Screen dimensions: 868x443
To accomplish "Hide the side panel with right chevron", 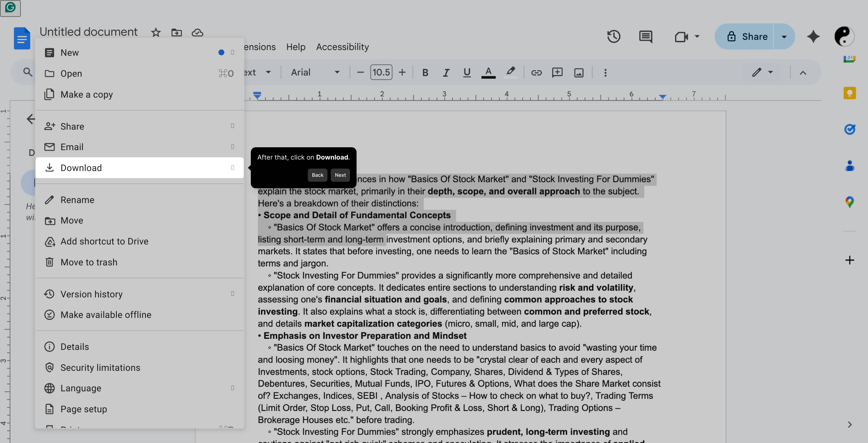I will (x=850, y=425).
